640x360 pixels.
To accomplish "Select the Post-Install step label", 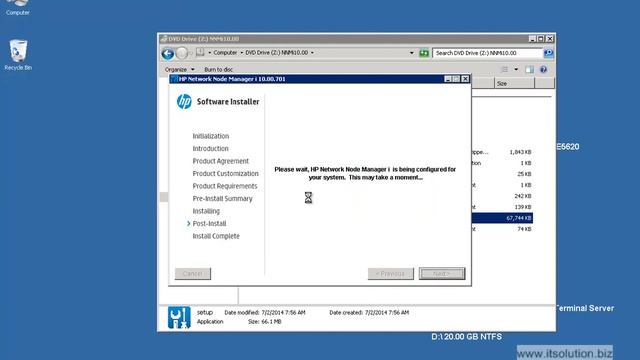I will [209, 224].
